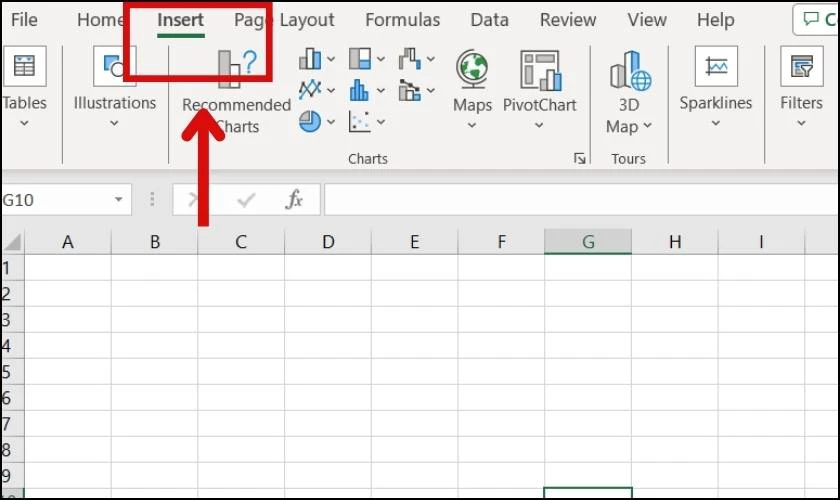Click the Tables icon
Viewport: 840px width, 500px height.
[25, 66]
